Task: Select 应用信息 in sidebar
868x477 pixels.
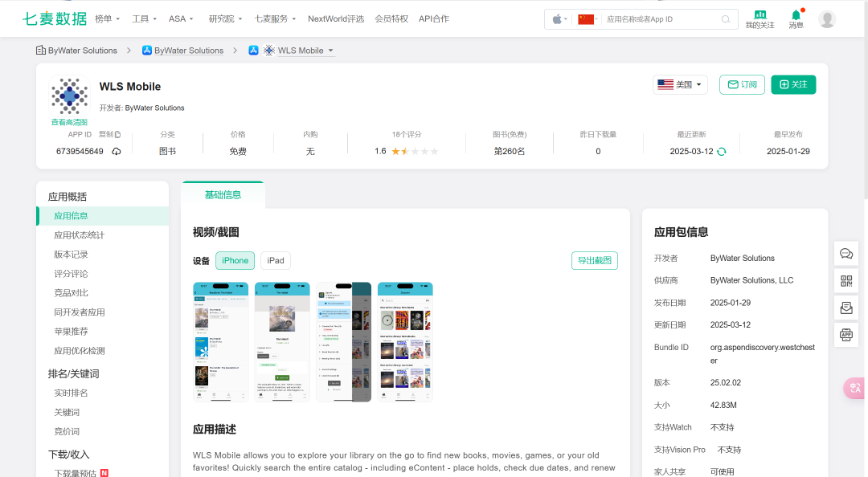Action: 102,216
